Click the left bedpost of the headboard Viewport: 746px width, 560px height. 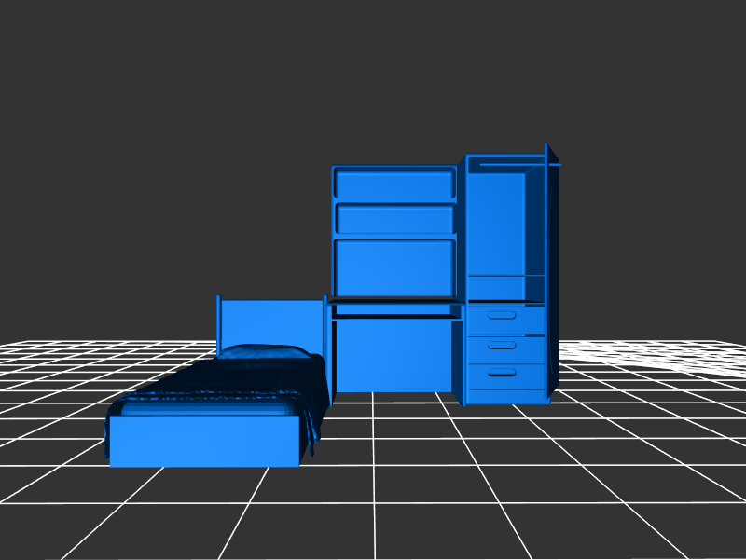219,326
